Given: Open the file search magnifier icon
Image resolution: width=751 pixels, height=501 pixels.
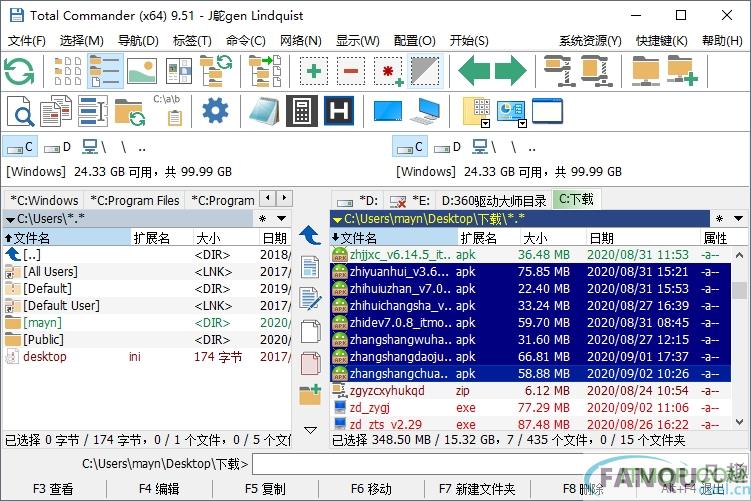Looking at the screenshot, I should [x=20, y=111].
